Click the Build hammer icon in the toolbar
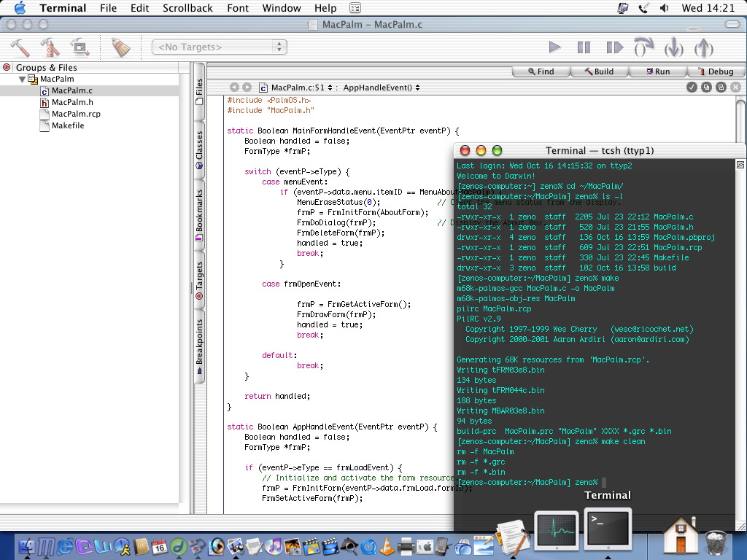Screen dimensions: 747x560 pos(20,47)
